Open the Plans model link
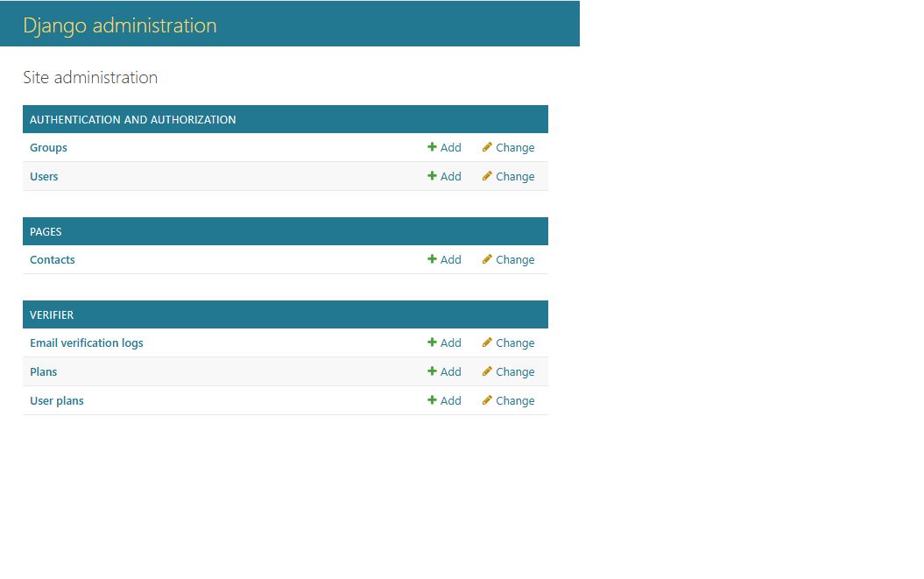This screenshot has width=924, height=579. (44, 371)
